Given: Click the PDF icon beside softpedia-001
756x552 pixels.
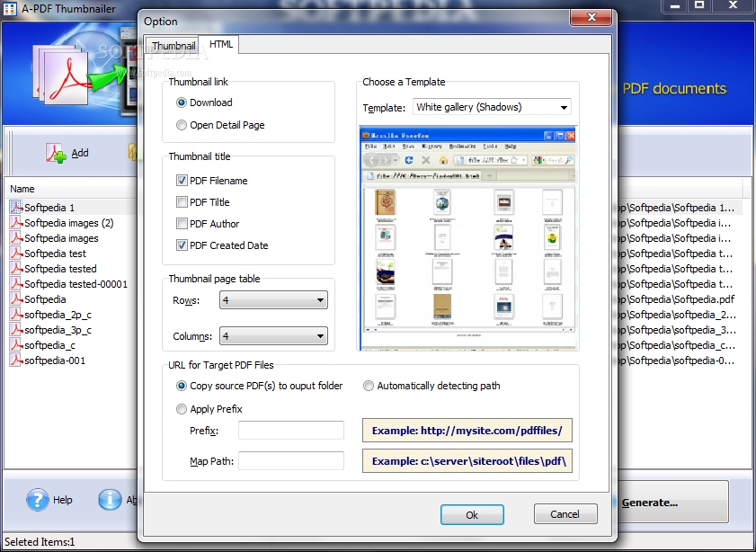Looking at the screenshot, I should 16,361.
